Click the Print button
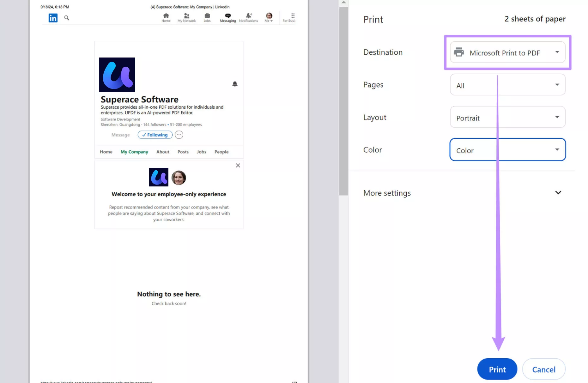 pos(497,369)
